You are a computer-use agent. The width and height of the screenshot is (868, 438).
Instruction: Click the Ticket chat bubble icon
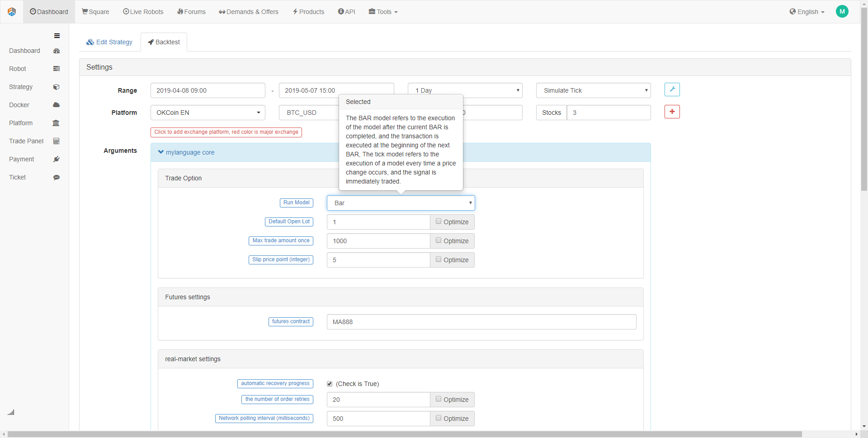(57, 177)
